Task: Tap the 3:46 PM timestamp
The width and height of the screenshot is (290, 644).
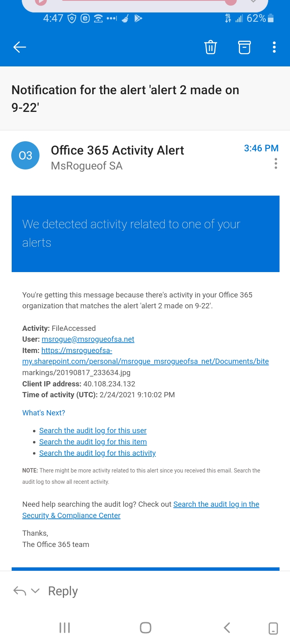Action: point(261,148)
